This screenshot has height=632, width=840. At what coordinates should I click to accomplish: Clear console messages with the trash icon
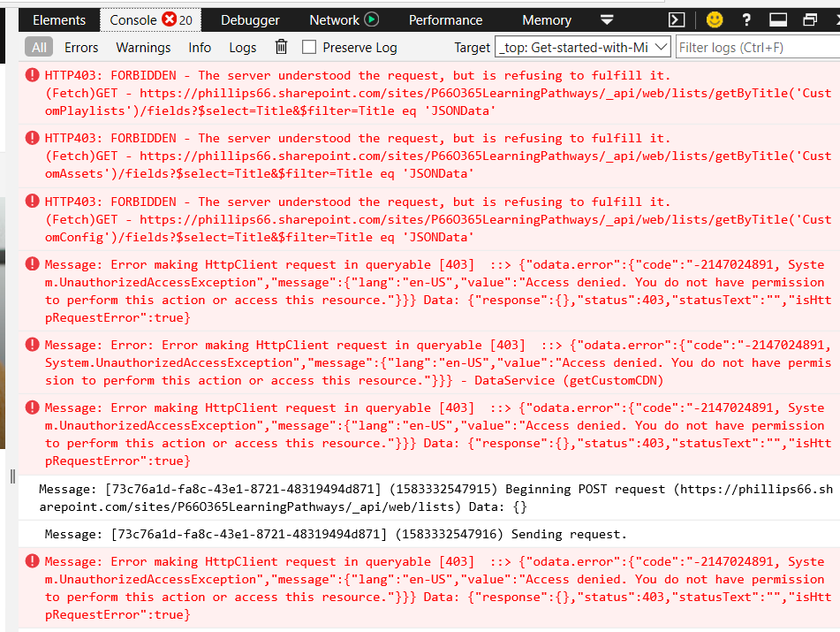coord(279,47)
